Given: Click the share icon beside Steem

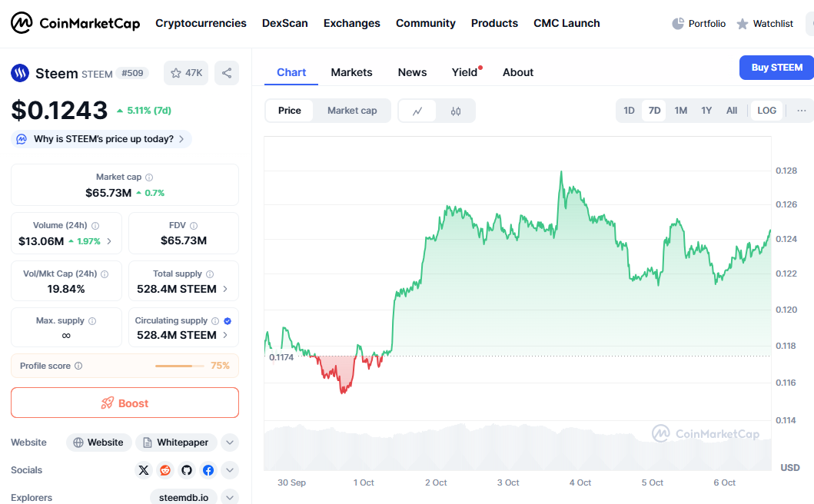Looking at the screenshot, I should point(227,73).
